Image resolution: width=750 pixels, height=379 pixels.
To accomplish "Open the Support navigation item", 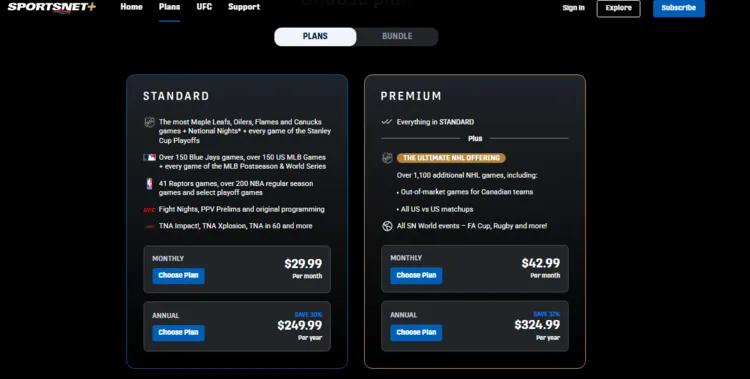I will (x=244, y=7).
